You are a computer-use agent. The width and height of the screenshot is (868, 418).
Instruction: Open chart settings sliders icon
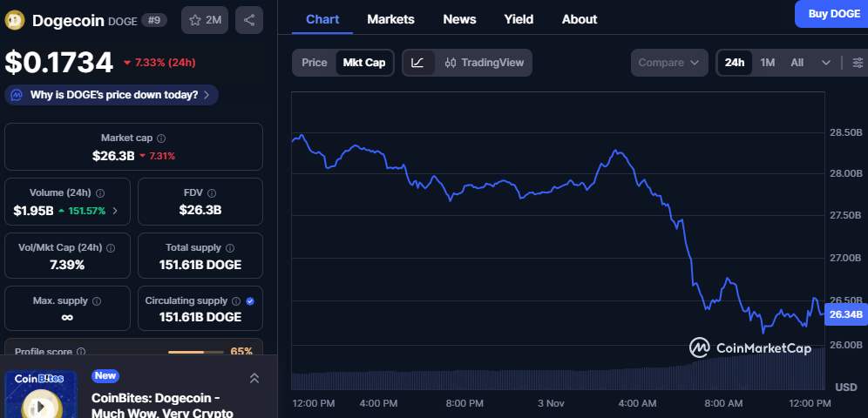click(x=858, y=63)
